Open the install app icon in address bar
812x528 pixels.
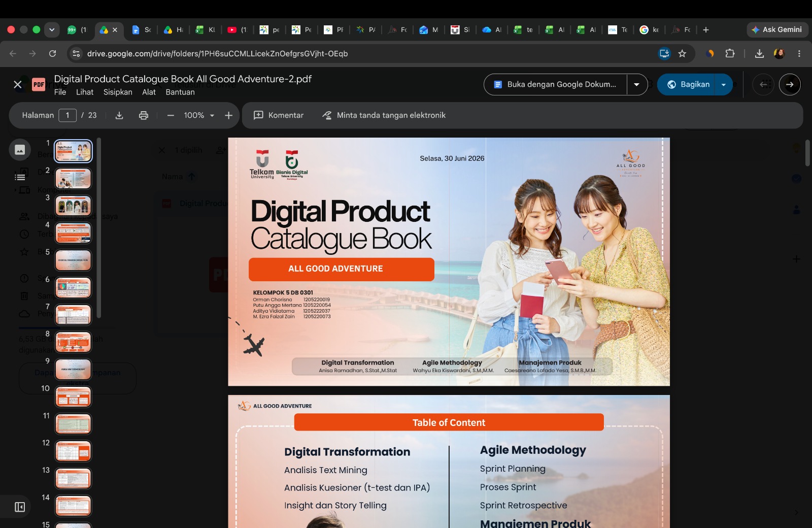click(664, 53)
